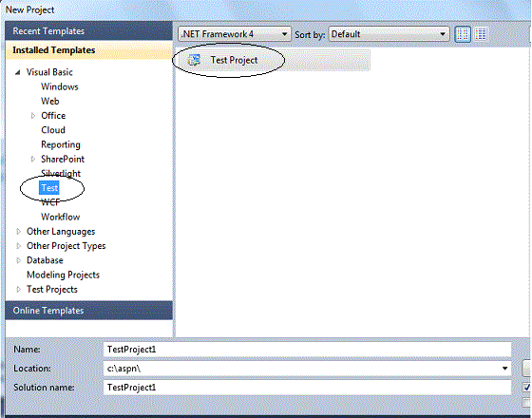532x418 pixels.
Task: Click the Solution name text field
Action: [307, 388]
